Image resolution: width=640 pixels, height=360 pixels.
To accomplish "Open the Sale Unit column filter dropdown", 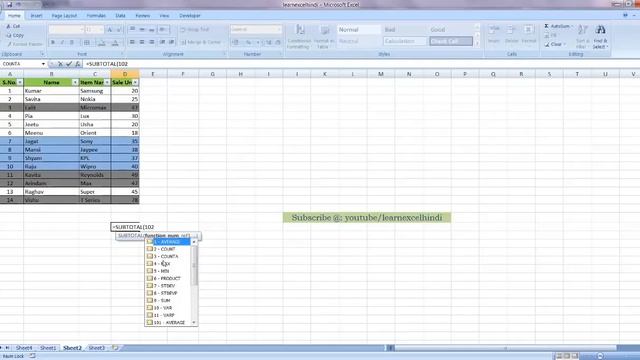I will [x=135, y=82].
